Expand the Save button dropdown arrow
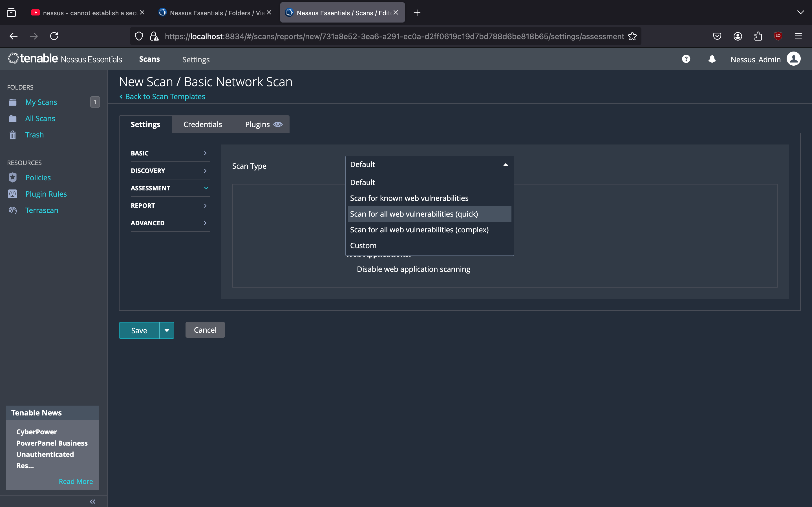The image size is (812, 507). coord(167,330)
